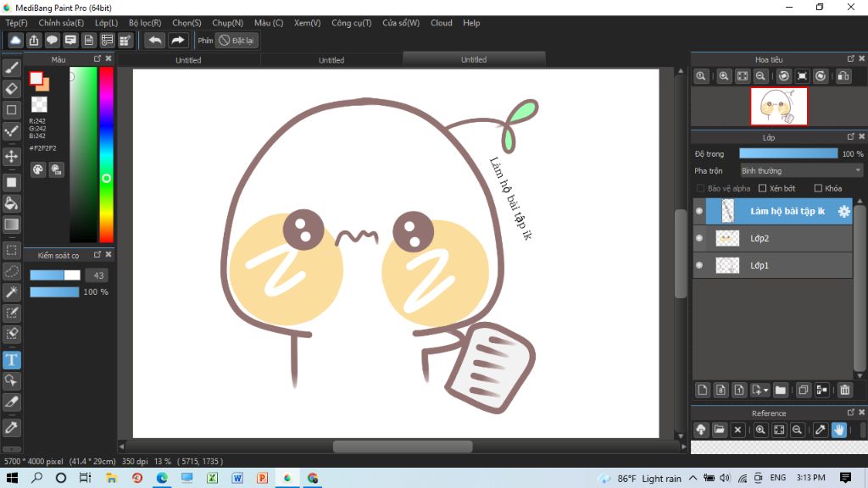The height and width of the screenshot is (488, 868).
Task: Open Microsoft Word from taskbar
Action: pyautogui.click(x=237, y=478)
